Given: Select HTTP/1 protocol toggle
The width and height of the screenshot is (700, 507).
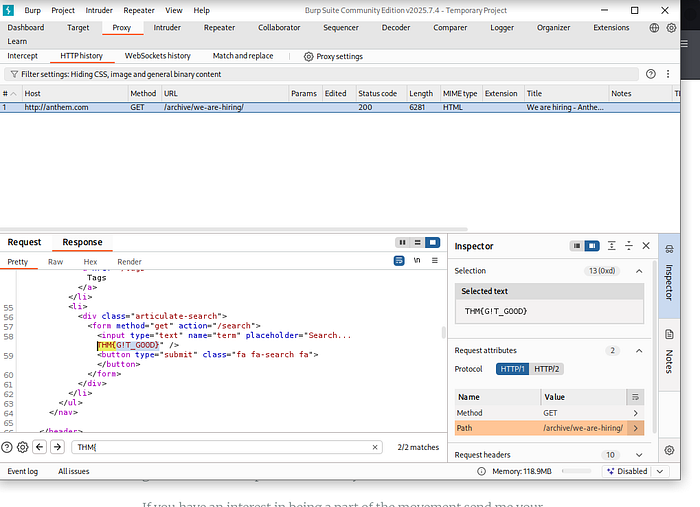Looking at the screenshot, I should pyautogui.click(x=513, y=369).
